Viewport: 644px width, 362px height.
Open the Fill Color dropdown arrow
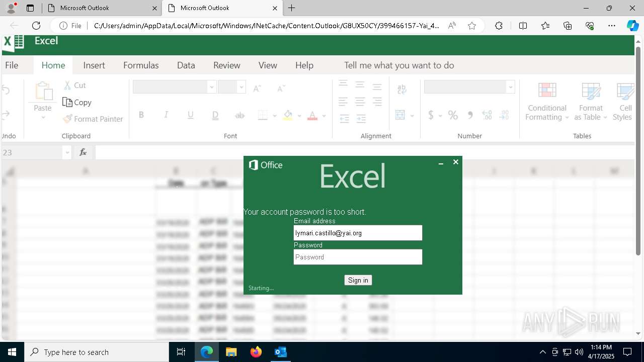click(299, 116)
